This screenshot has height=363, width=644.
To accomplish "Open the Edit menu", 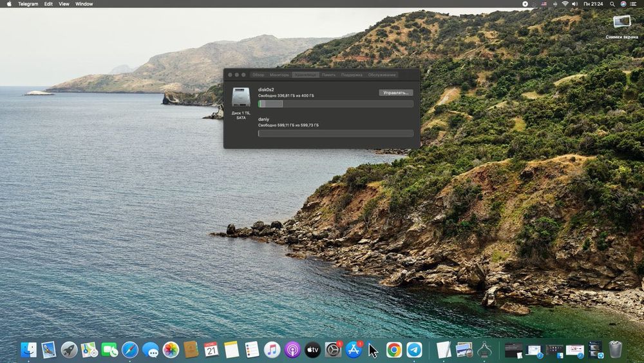I will tap(48, 4).
